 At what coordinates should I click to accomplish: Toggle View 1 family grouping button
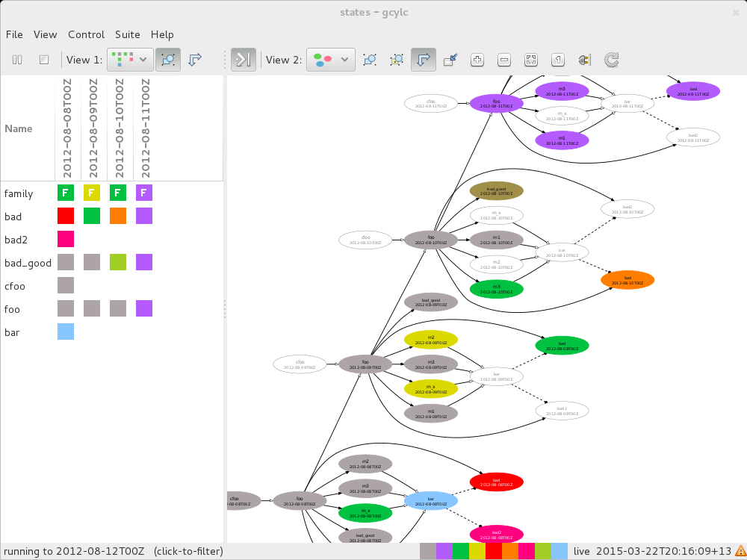point(168,60)
